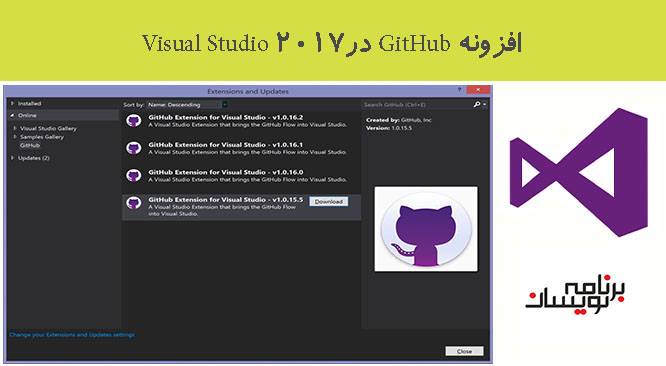Select GitHub Extension for Visual Studio v1.0.16.0
Screen dimensions: 666x366
coord(241,176)
